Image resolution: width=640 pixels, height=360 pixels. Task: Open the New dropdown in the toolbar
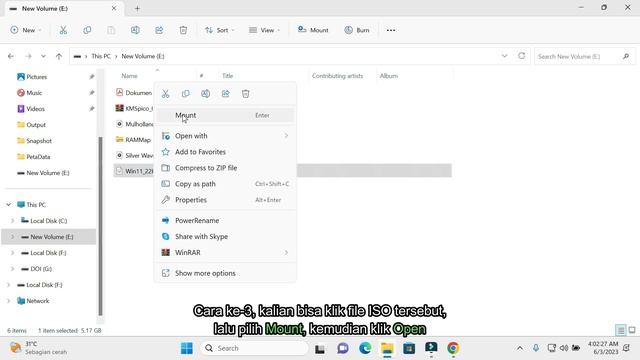pos(26,30)
